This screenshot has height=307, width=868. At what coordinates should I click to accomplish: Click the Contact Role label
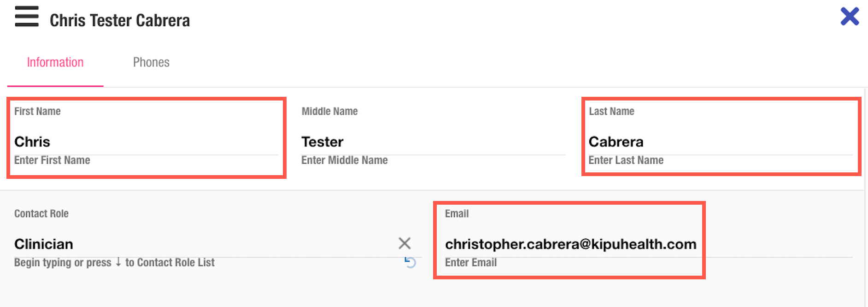pyautogui.click(x=41, y=213)
